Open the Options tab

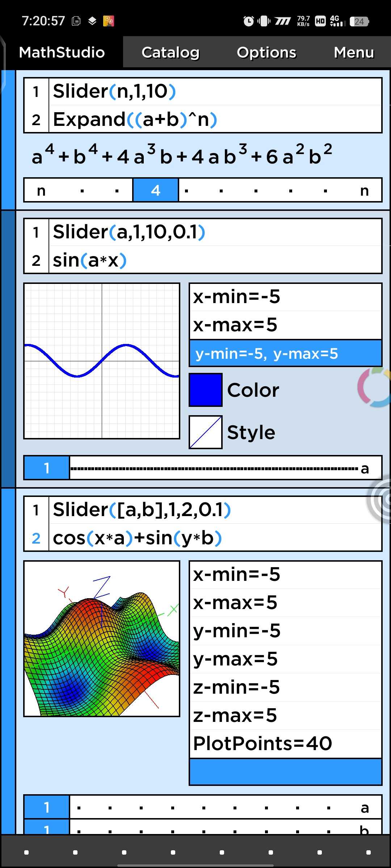pos(266,52)
